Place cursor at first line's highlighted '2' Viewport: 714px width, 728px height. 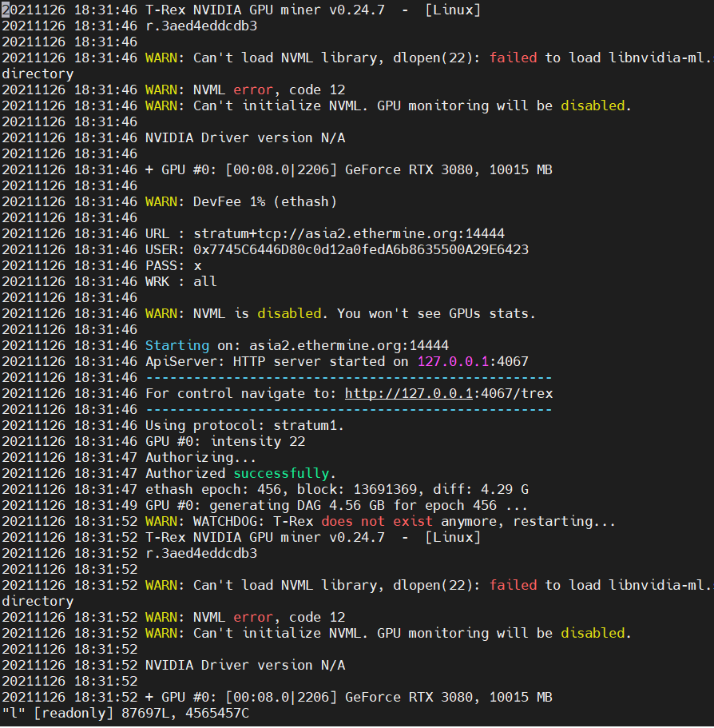(6, 10)
